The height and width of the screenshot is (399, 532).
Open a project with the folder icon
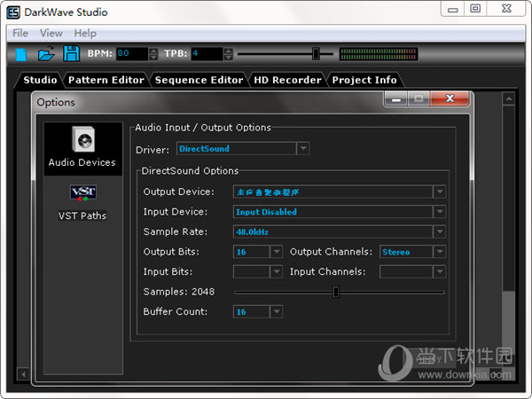point(46,53)
